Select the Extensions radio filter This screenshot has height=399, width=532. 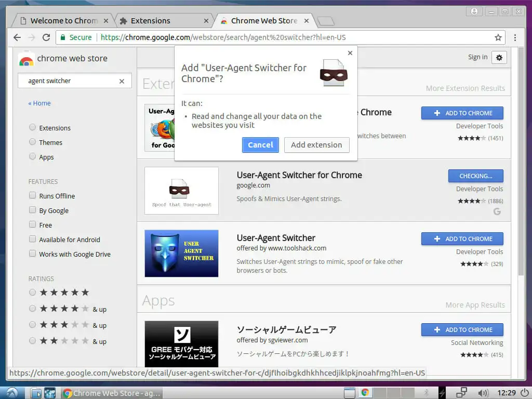point(32,127)
